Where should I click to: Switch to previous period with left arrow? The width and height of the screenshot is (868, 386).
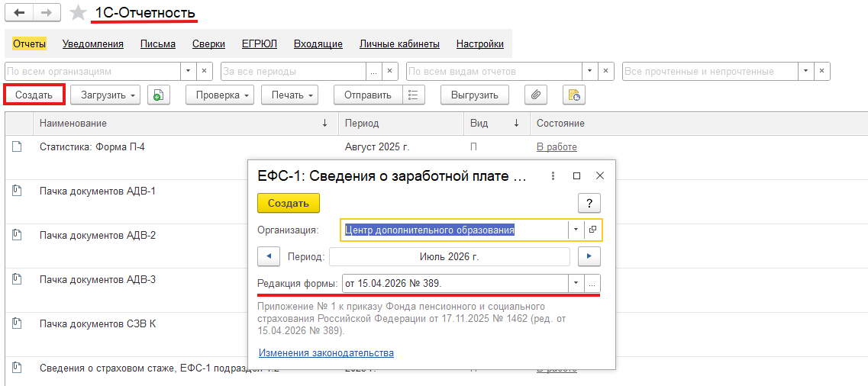(x=269, y=256)
